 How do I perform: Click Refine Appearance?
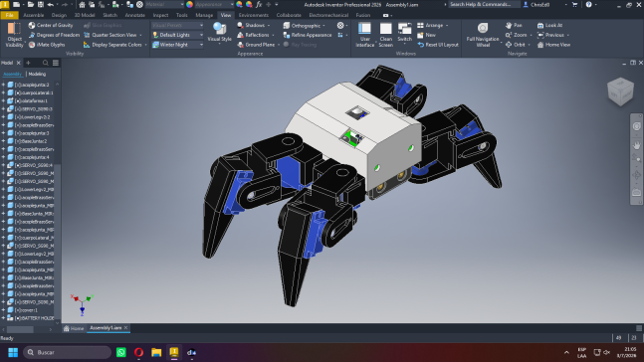308,35
